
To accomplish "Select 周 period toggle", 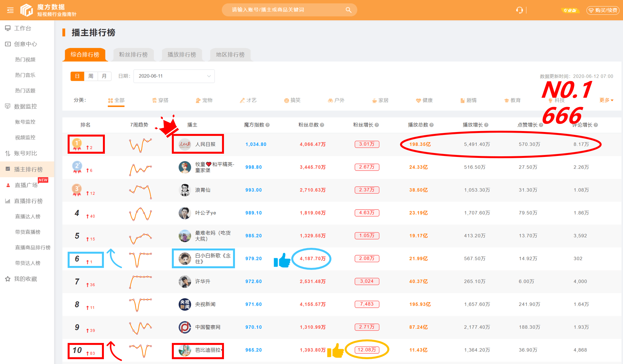I will click(91, 76).
